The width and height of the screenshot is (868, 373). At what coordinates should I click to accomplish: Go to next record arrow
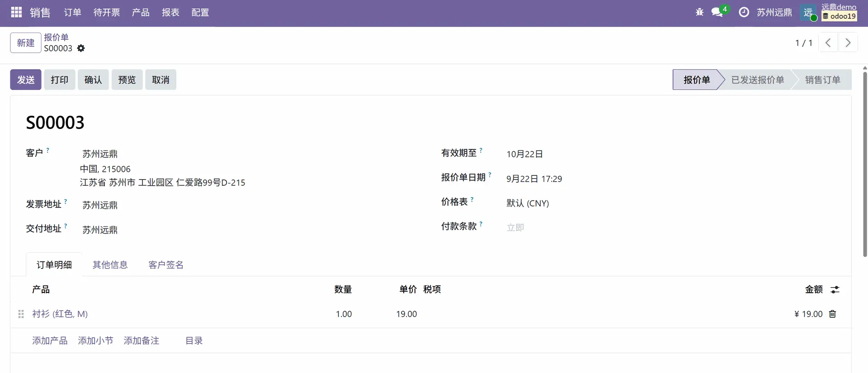tap(848, 42)
